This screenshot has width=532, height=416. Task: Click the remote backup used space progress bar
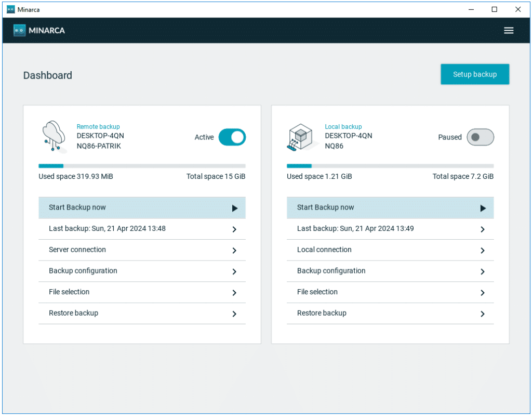[142, 165]
